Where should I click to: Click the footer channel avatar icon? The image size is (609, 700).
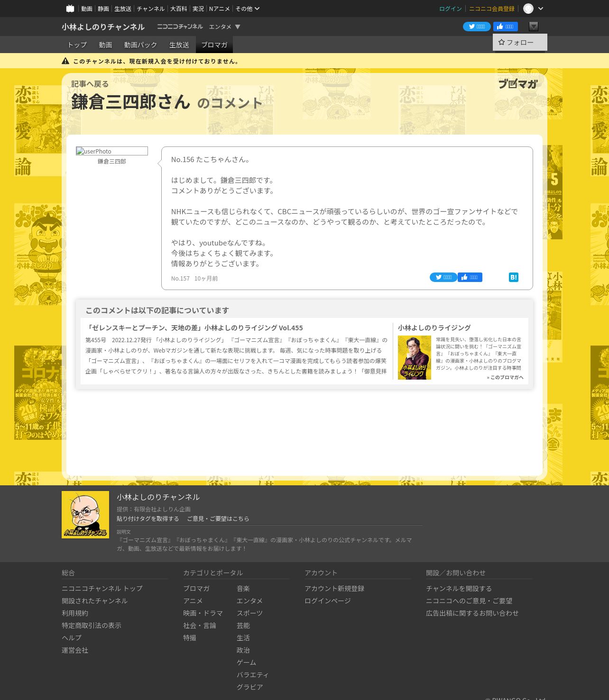(x=85, y=515)
